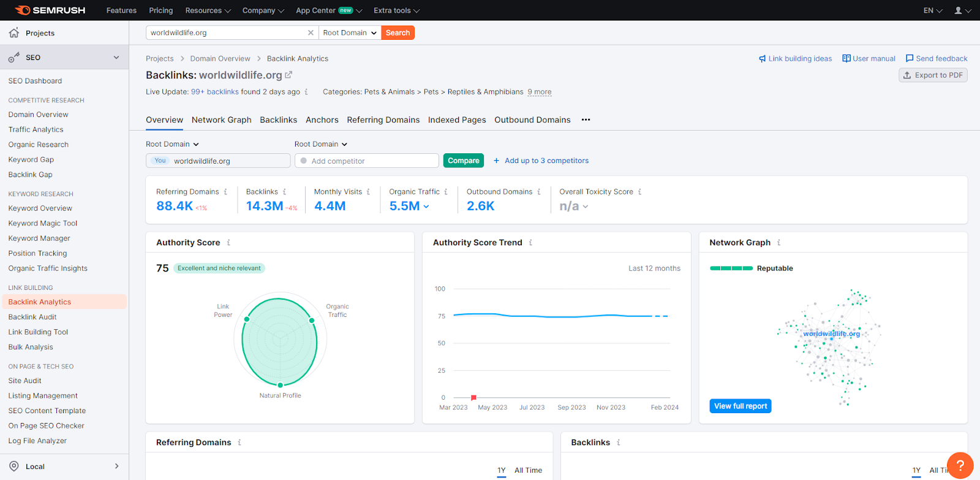Click Monthly Visits info icon
Image resolution: width=980 pixels, height=480 pixels.
point(368,192)
